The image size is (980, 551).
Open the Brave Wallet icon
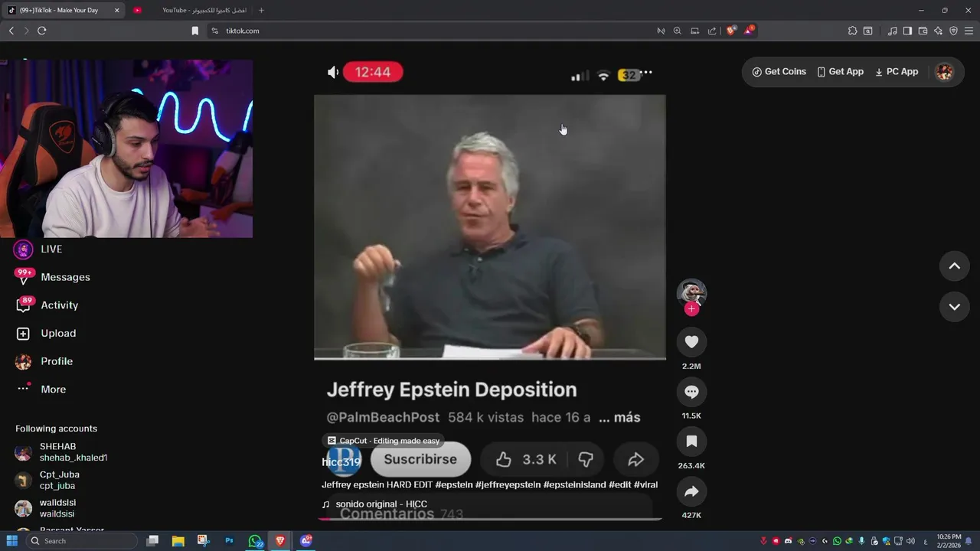pyautogui.click(x=923, y=31)
